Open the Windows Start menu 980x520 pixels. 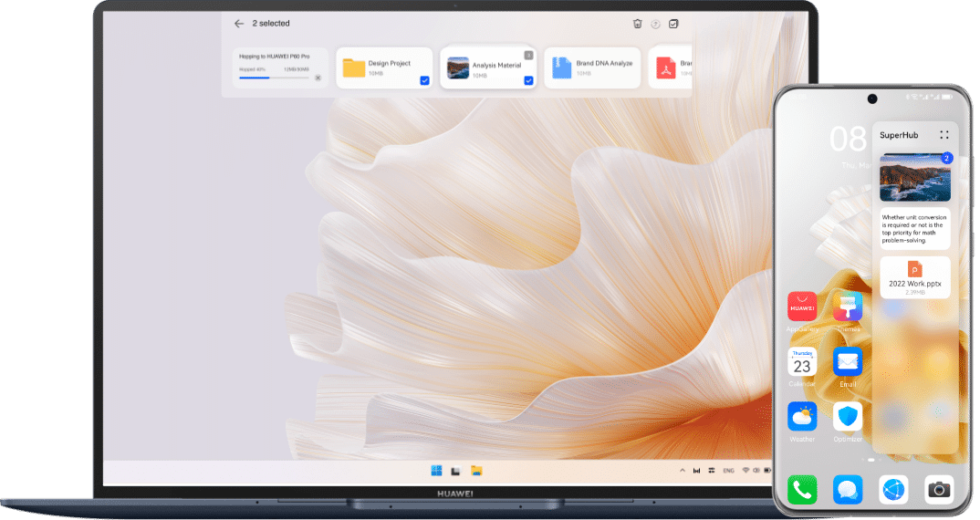[x=436, y=471]
